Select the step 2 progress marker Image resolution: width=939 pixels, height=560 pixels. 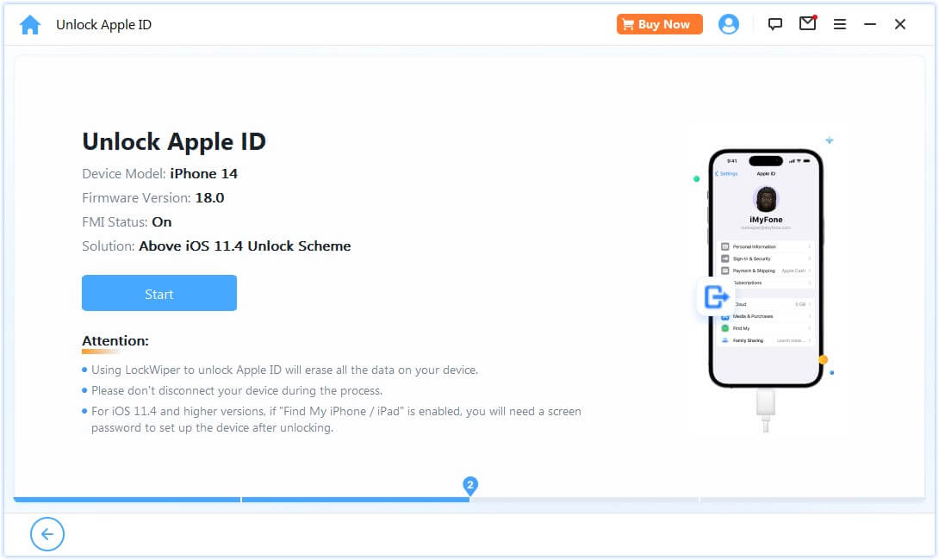pos(470,485)
